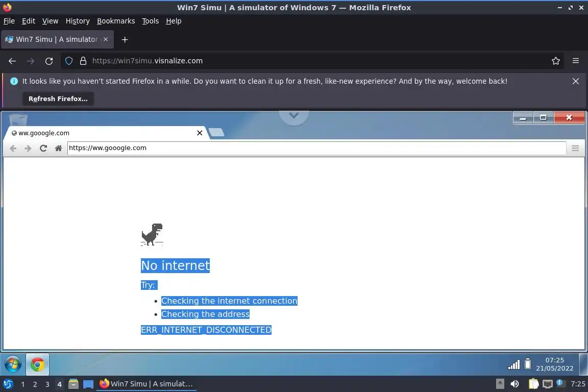Viewport: 588px width, 392px height.
Task: Open the Windows 7 Start orb
Action: tap(13, 364)
